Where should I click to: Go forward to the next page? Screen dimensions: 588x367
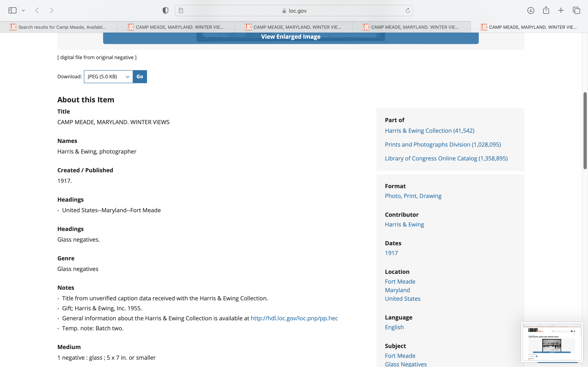click(x=51, y=10)
